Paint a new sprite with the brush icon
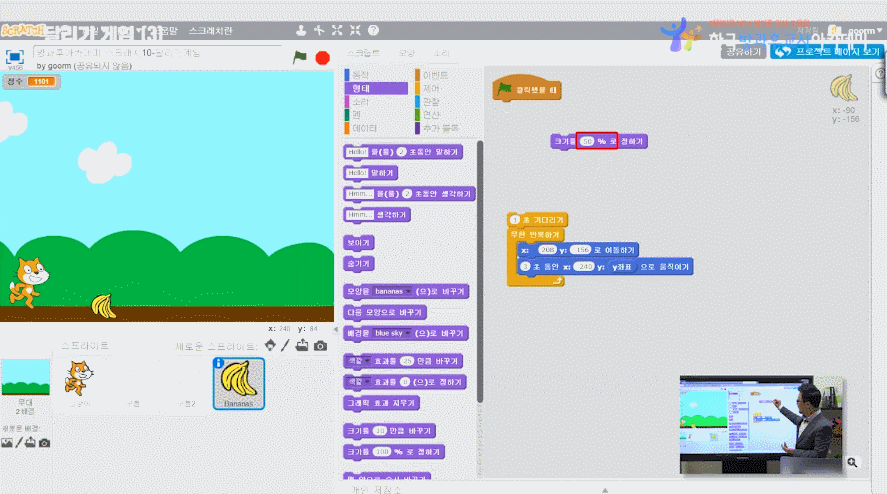 [x=286, y=345]
